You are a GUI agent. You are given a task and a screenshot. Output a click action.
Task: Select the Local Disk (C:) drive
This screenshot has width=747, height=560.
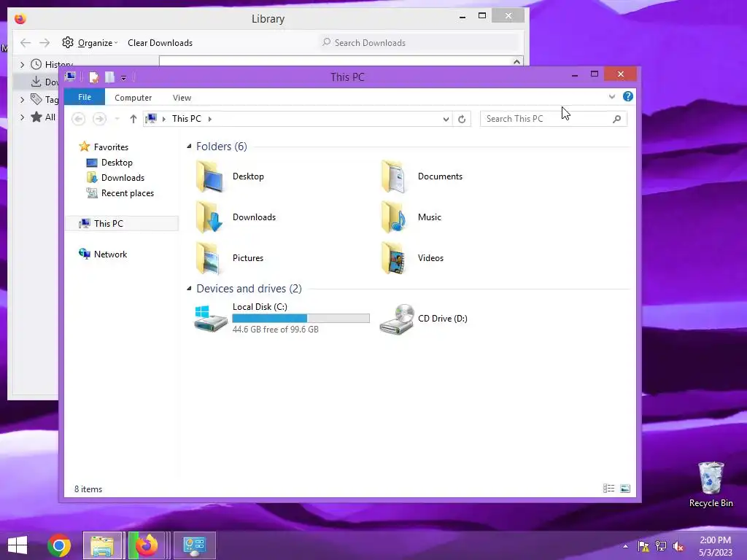click(282, 318)
